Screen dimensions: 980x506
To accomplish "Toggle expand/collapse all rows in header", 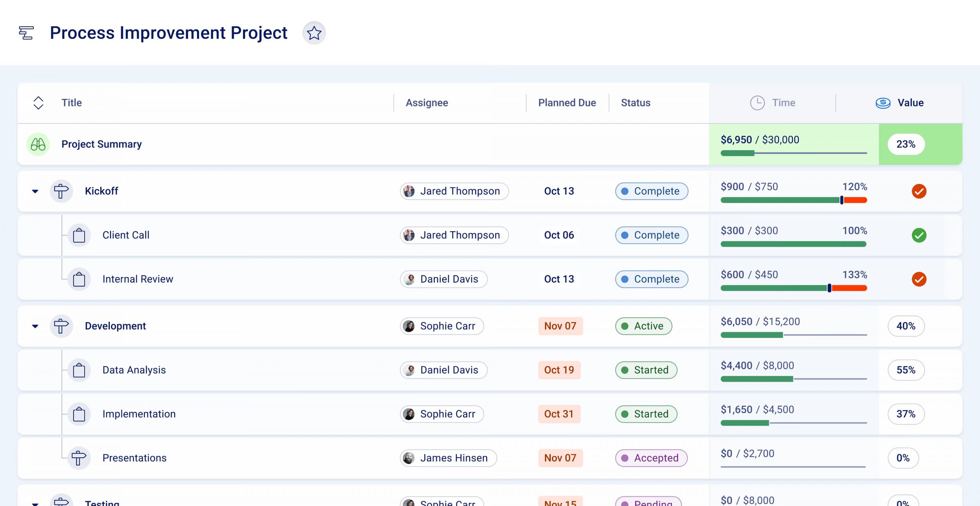I will point(38,103).
